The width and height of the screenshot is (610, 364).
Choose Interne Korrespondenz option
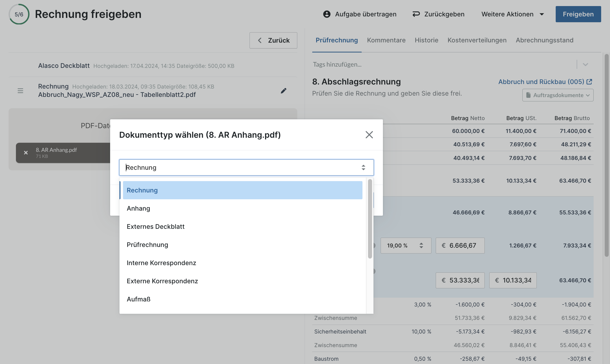coord(242,263)
